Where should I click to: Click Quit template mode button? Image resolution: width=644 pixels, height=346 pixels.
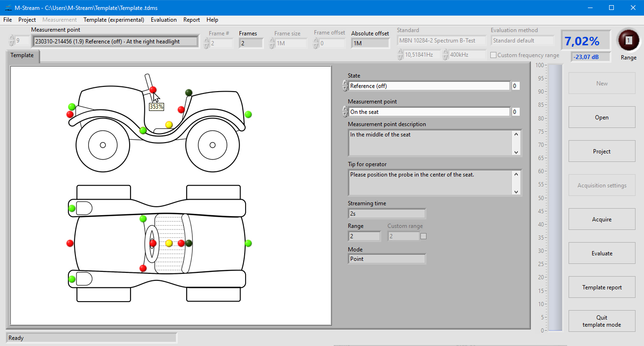602,321
